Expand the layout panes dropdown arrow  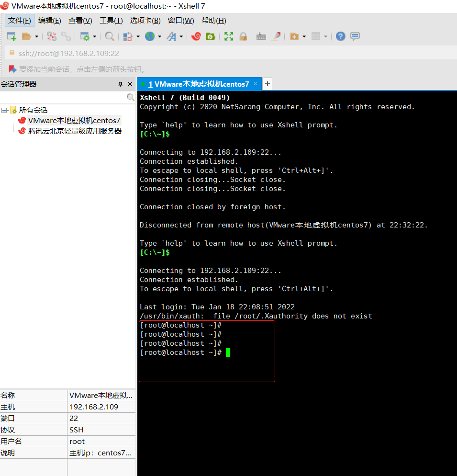click(x=325, y=37)
